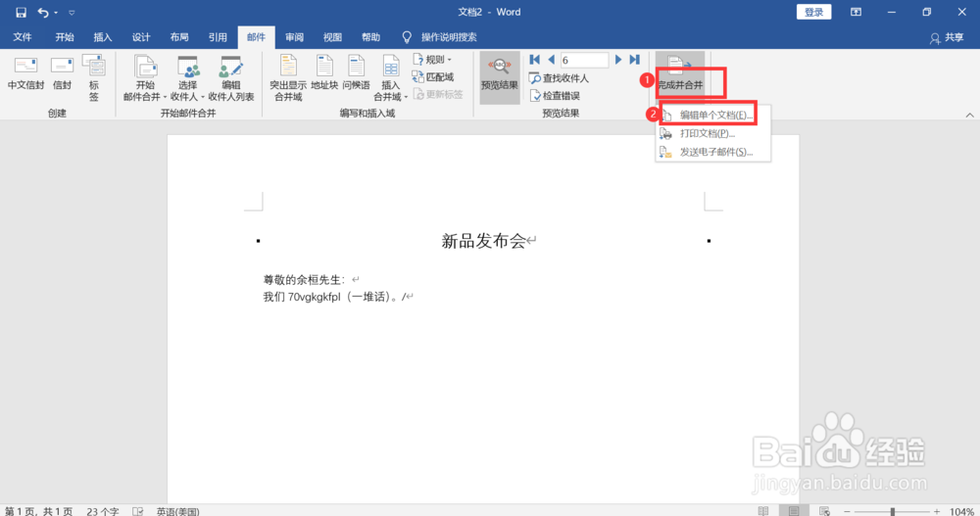Switch to the 设计 ribbon tab
Viewport: 980px width, 516px height.
[141, 37]
